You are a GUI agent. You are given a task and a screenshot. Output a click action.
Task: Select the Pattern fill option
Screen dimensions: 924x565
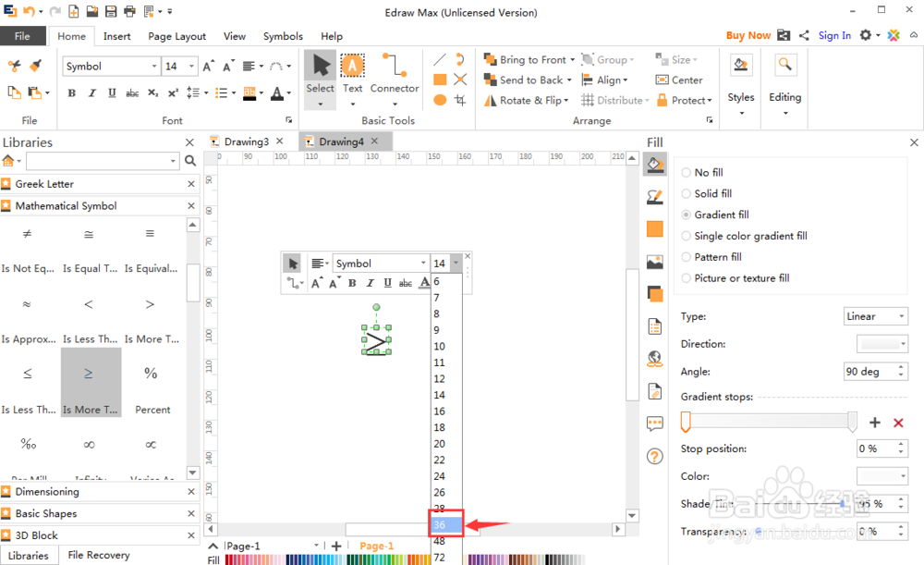(711, 257)
